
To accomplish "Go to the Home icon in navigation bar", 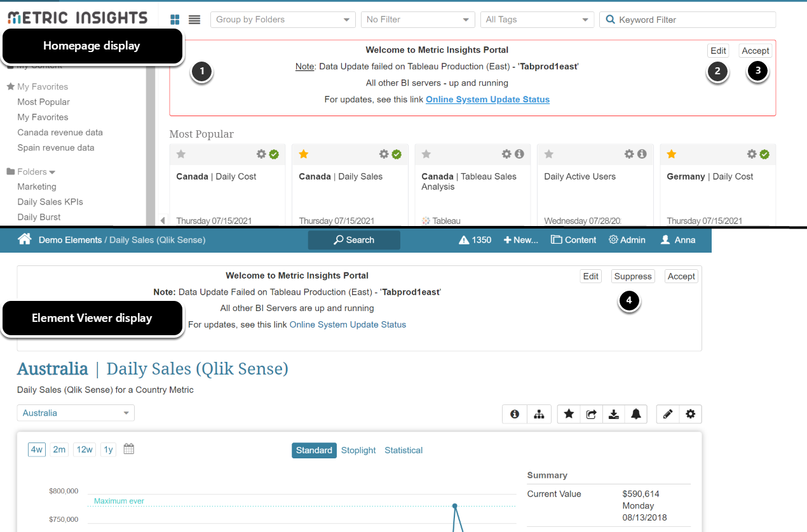I will 25,239.
